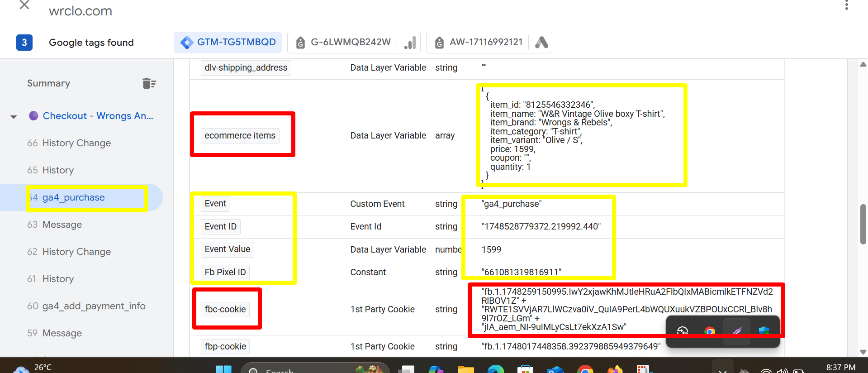
Task: Select the Checkout - Wrongs An... page entry
Action: [x=98, y=116]
